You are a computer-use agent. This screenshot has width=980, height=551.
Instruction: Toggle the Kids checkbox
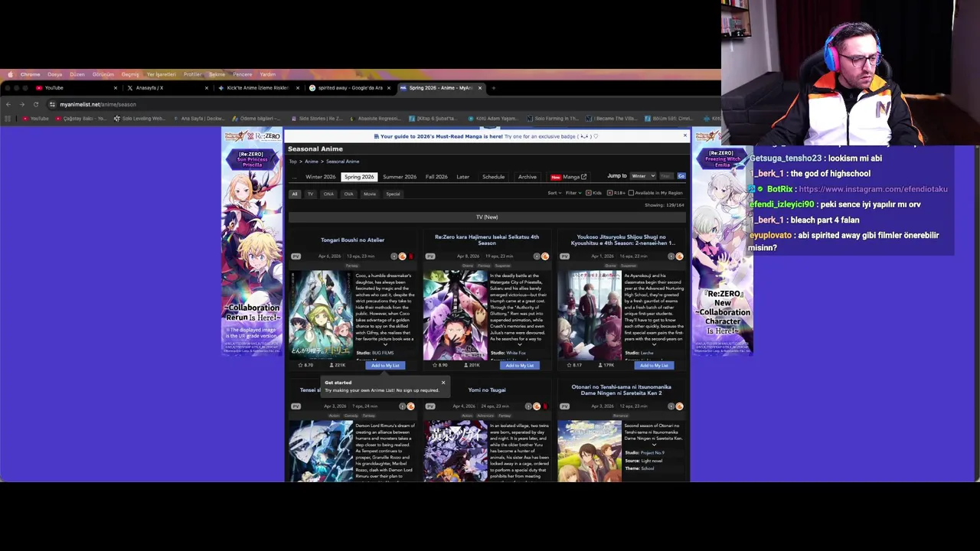click(x=588, y=193)
